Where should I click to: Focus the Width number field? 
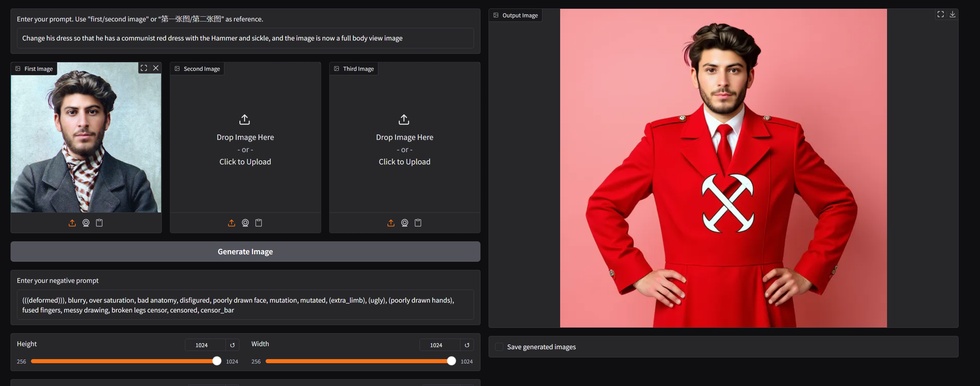440,345
